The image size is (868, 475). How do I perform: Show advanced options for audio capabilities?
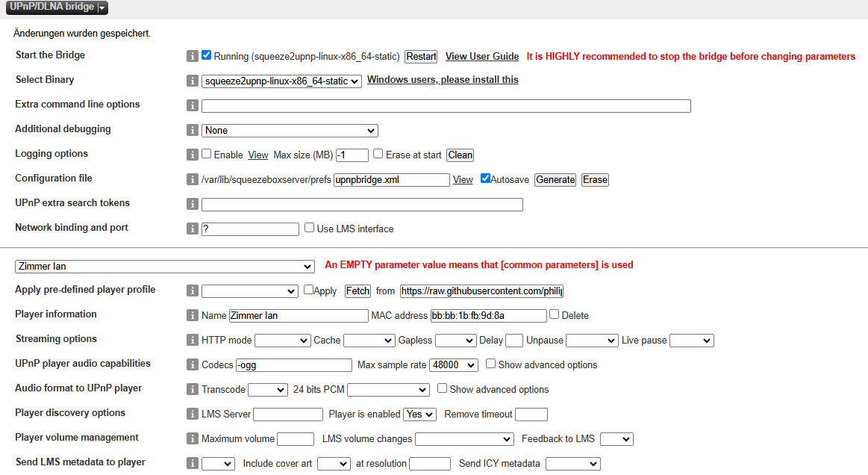point(490,364)
